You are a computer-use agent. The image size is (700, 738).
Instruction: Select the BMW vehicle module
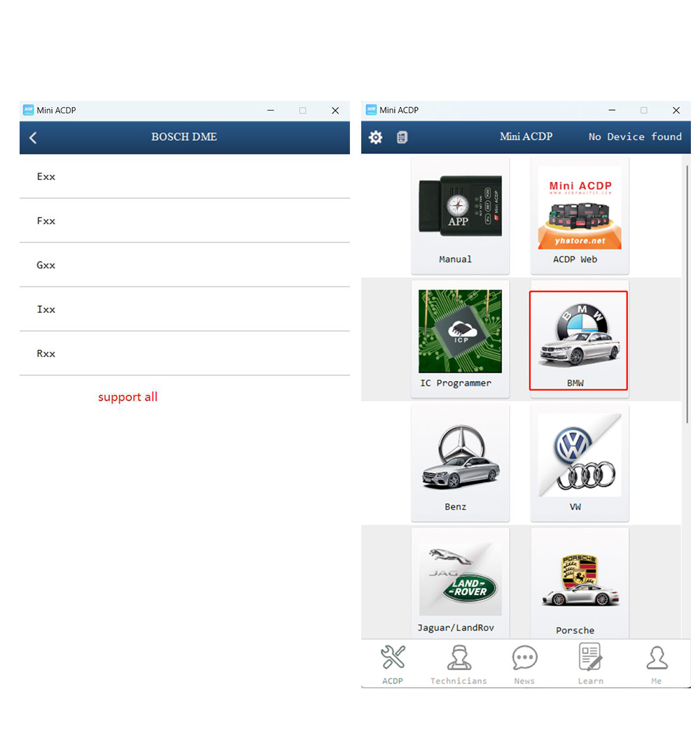tap(578, 340)
